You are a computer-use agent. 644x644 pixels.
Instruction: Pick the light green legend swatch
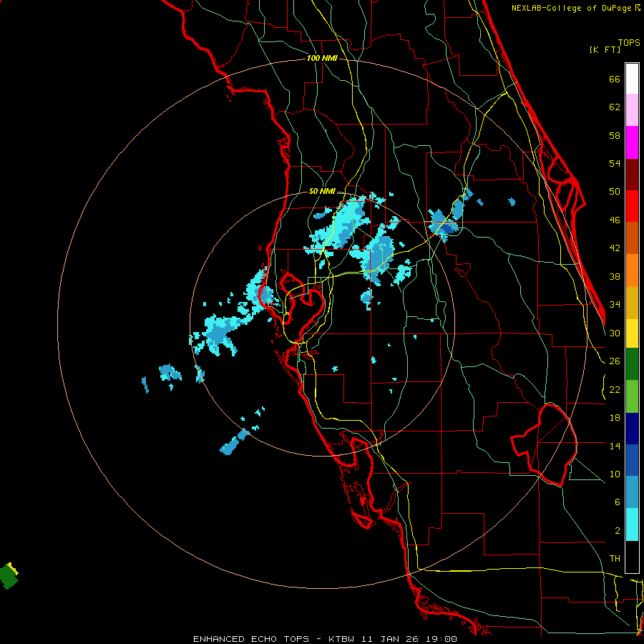point(632,396)
